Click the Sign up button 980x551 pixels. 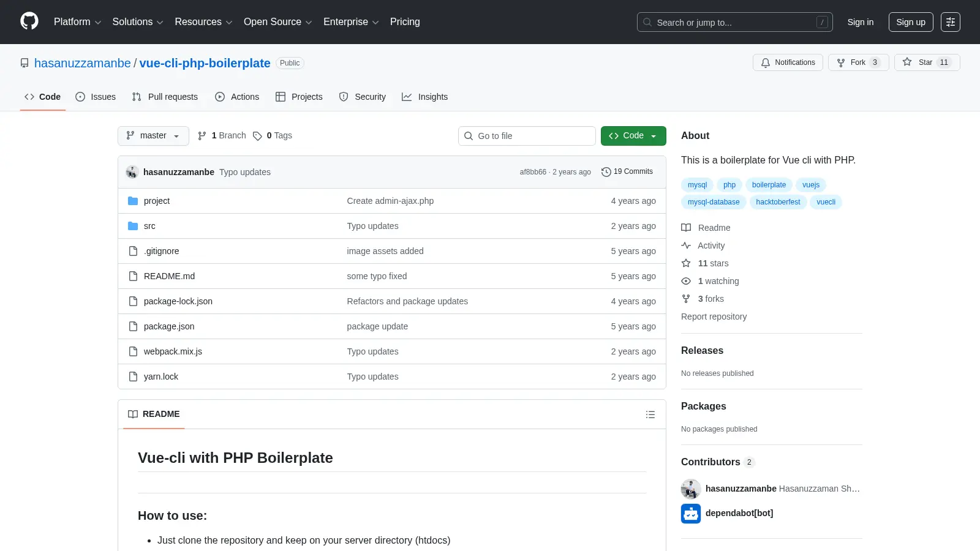911,22
